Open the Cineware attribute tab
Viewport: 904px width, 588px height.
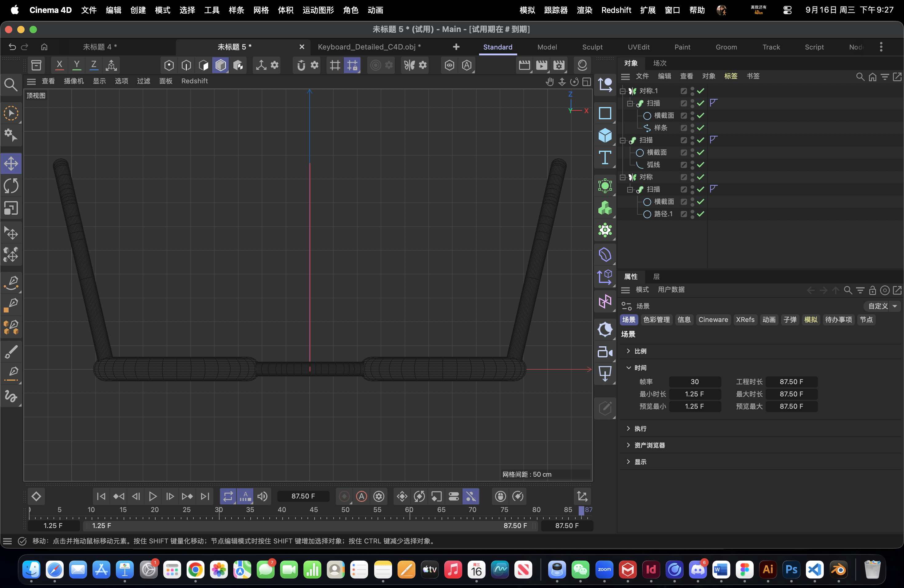(713, 320)
